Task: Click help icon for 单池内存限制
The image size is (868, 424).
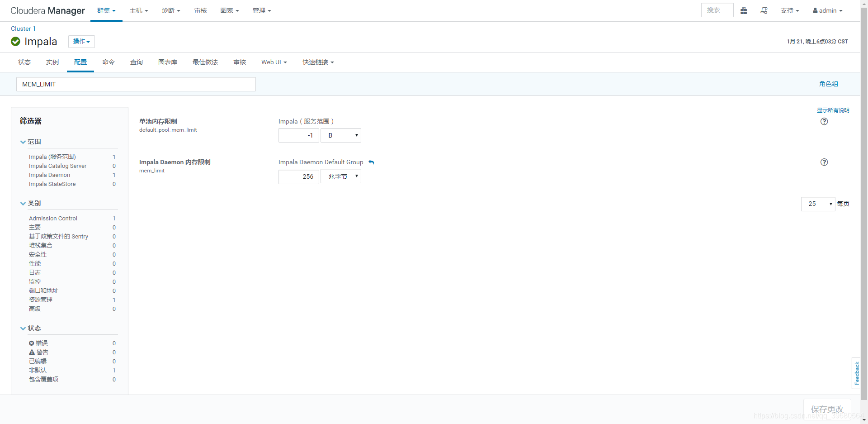Action: point(824,121)
